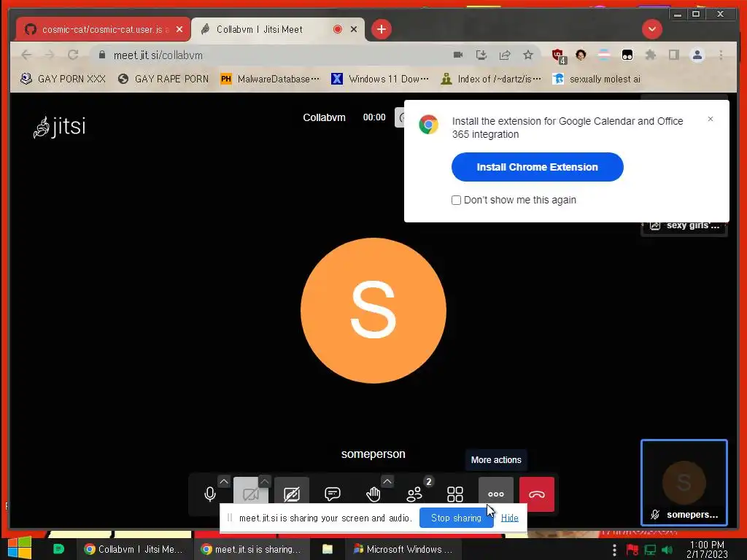
Task: Reload the page with refresh icon
Action: (x=73, y=55)
